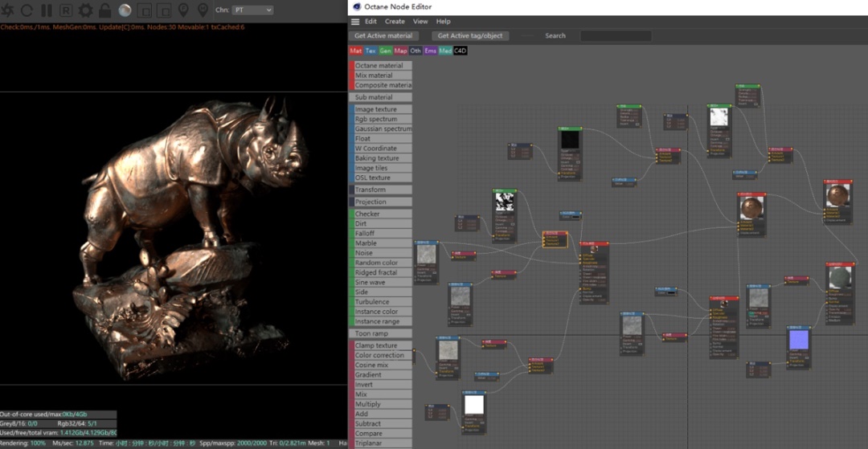This screenshot has height=449, width=868.
Task: Open the Node Editor hamburger menu
Action: click(355, 22)
